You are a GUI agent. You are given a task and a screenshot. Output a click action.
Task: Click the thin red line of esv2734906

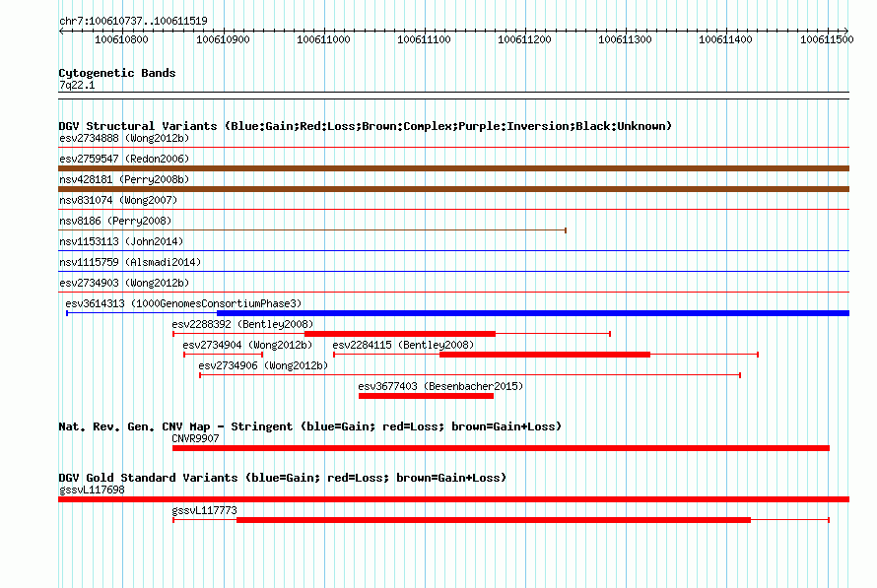[x=470, y=375]
